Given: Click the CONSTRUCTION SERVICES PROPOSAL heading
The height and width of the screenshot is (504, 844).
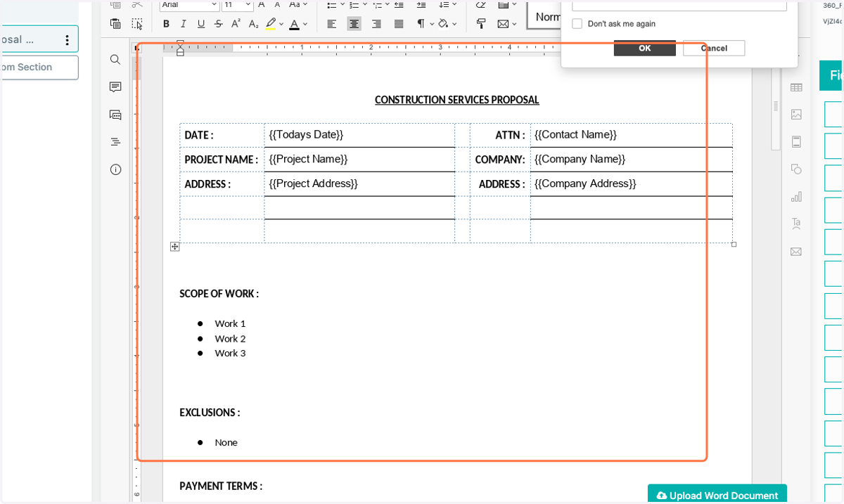Looking at the screenshot, I should coord(457,100).
